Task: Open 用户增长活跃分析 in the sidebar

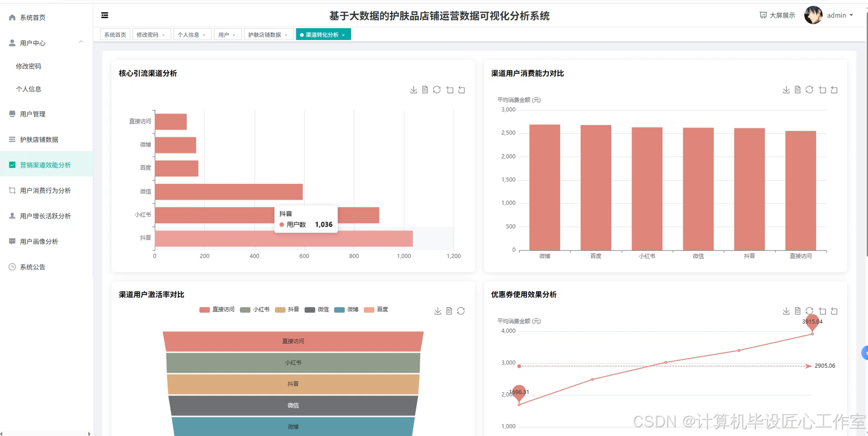Action: 46,216
